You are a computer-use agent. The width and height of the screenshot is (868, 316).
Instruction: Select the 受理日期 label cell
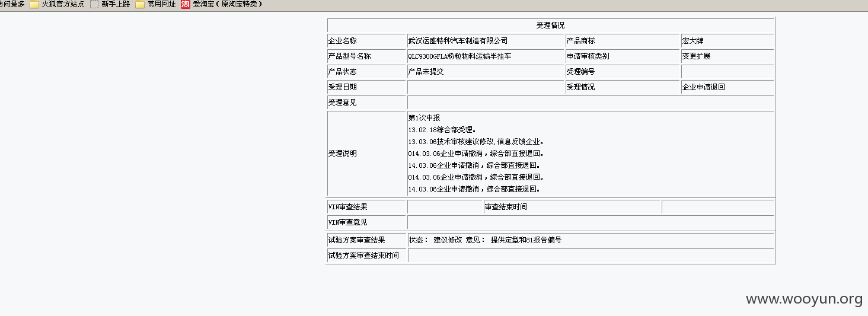pos(366,87)
